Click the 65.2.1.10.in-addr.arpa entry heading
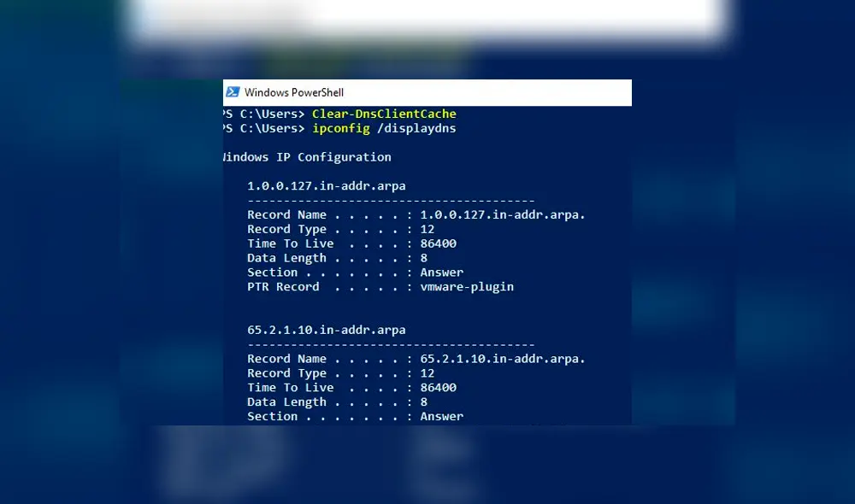This screenshot has width=855, height=504. pos(326,330)
